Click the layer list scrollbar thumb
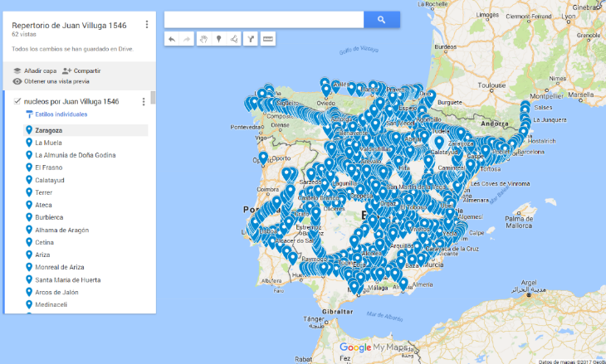This screenshot has height=364, width=606. point(153,98)
